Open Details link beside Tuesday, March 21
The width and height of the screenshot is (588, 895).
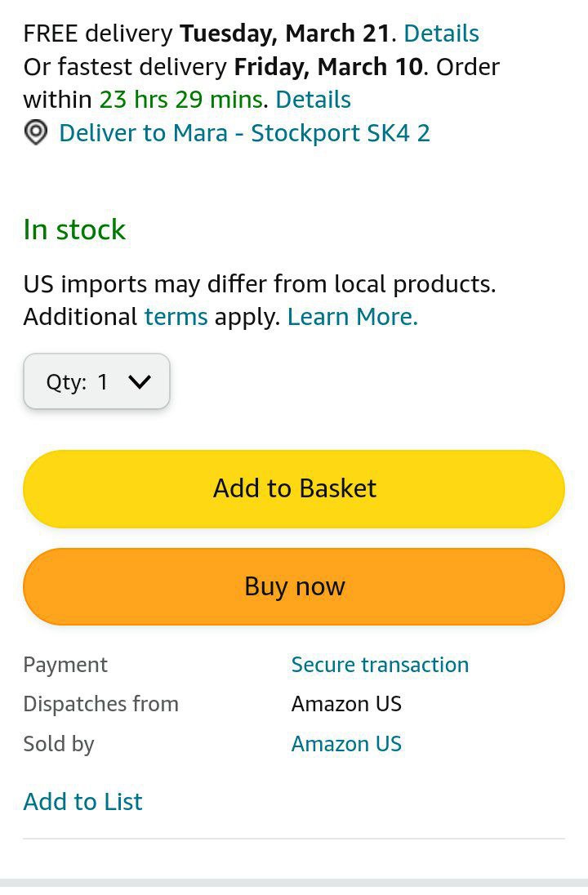point(441,33)
